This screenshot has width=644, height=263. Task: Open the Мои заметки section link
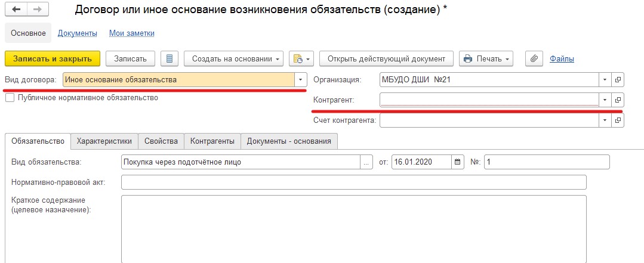tap(132, 33)
